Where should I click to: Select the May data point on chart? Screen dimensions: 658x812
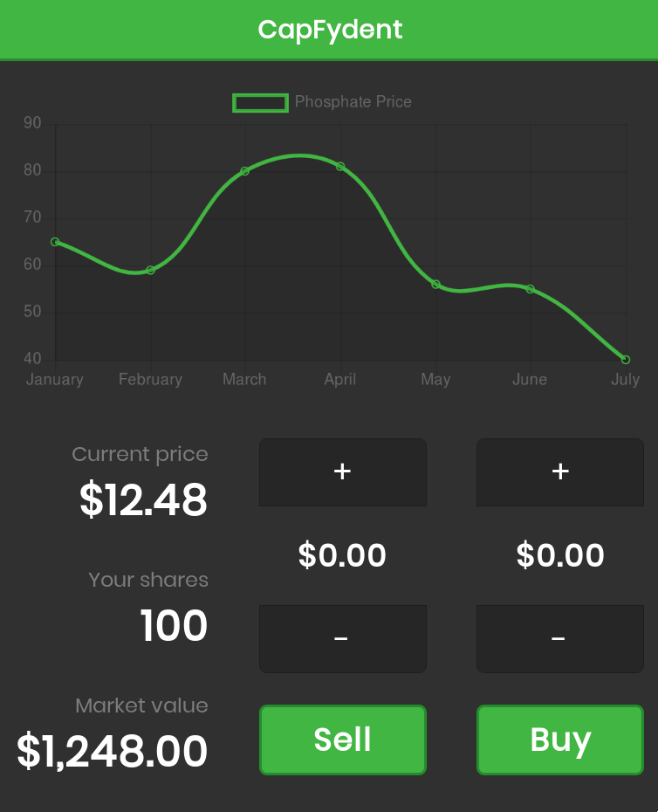tap(436, 285)
